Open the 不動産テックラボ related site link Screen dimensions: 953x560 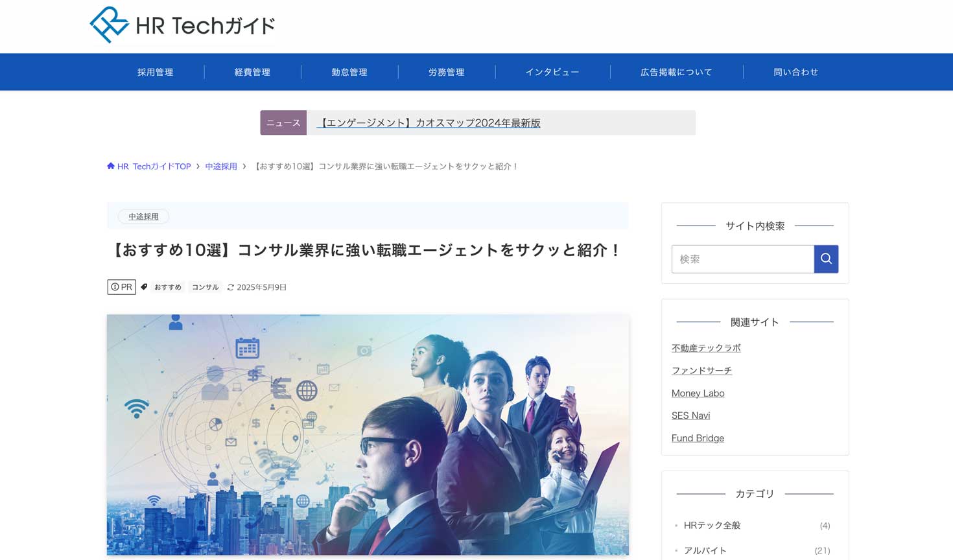706,348
